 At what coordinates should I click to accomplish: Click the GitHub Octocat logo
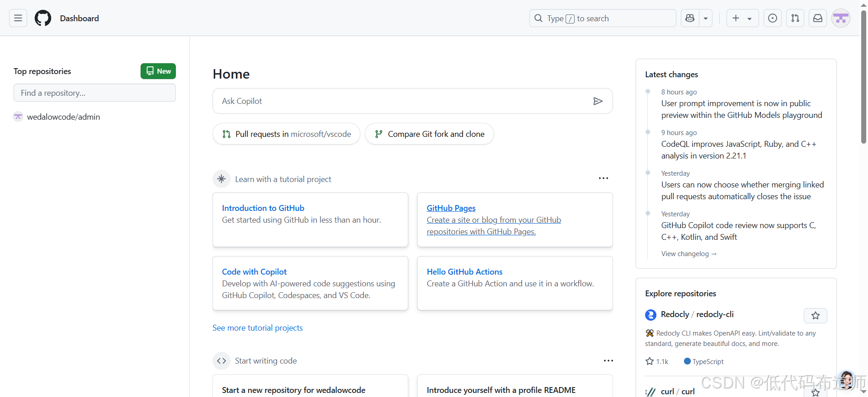click(x=43, y=18)
